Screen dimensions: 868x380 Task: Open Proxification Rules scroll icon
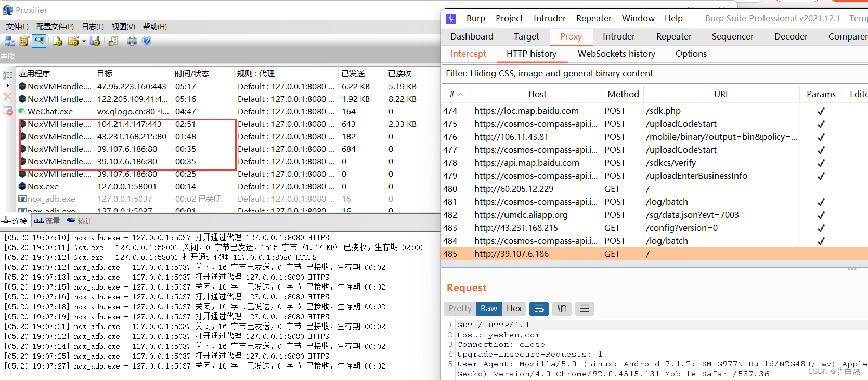[24, 41]
